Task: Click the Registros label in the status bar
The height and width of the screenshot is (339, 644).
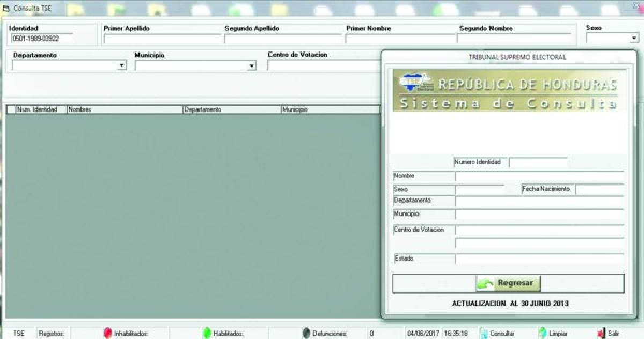Action: pyautogui.click(x=52, y=334)
